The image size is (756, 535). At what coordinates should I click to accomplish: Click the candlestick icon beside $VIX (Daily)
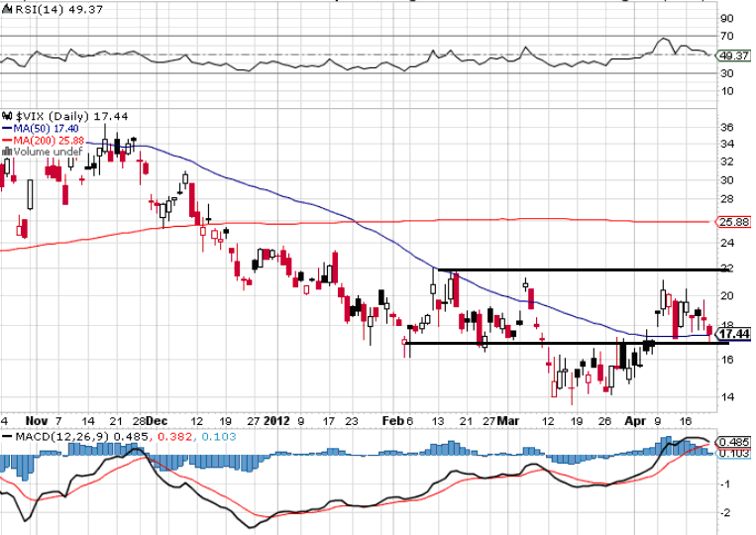pos(7,116)
